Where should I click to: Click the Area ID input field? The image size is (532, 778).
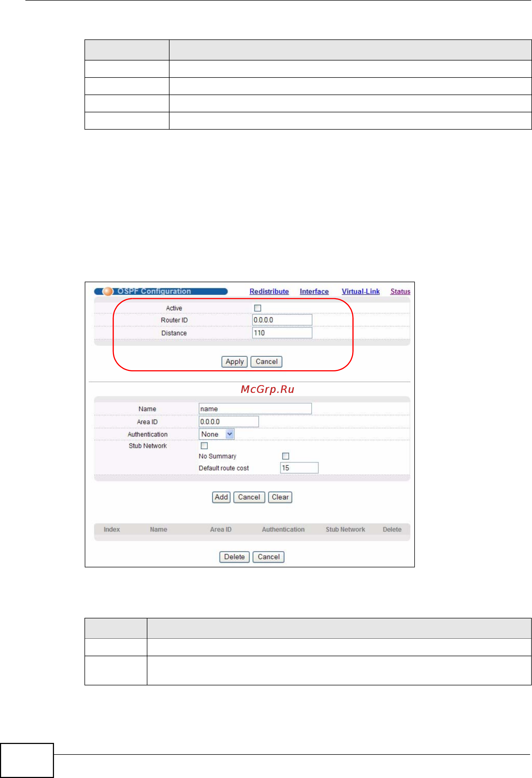point(229,422)
